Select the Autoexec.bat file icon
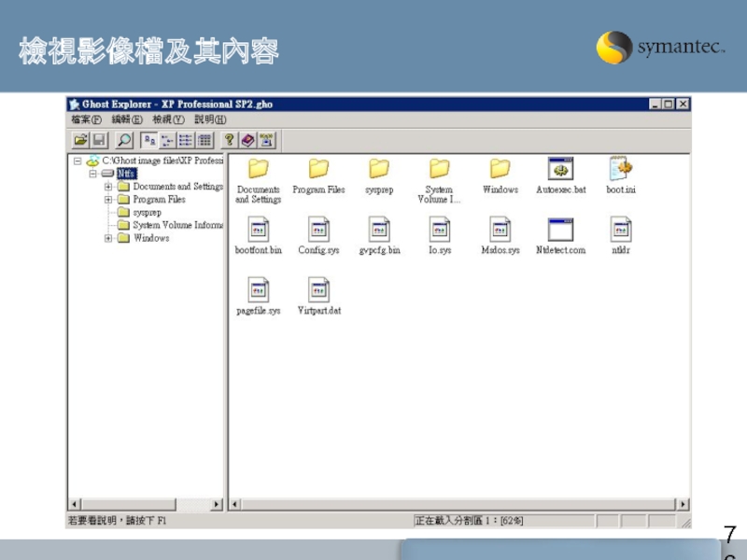747x560 pixels. (x=560, y=170)
